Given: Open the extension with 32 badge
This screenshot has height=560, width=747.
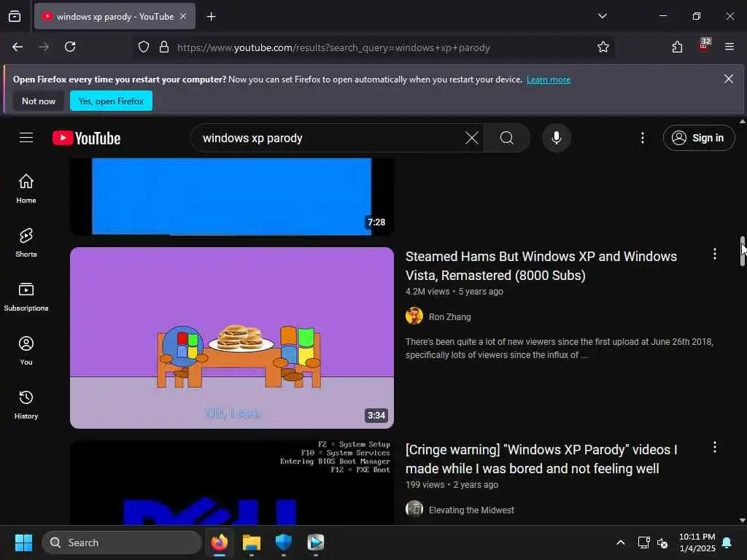Looking at the screenshot, I should coord(704,46).
